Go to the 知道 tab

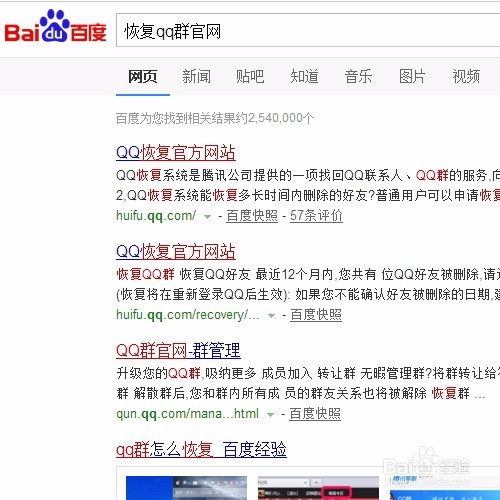[304, 77]
